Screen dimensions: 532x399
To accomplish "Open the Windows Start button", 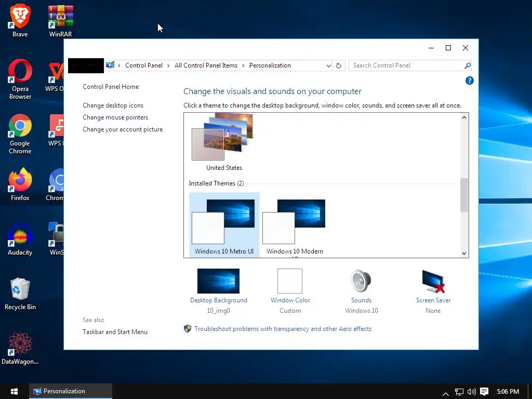I will [x=14, y=391].
